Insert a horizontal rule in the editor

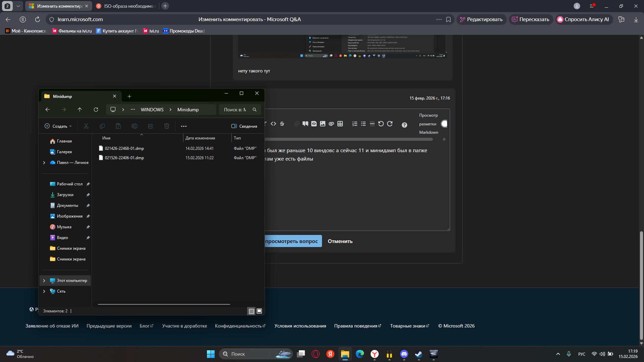[x=372, y=124]
